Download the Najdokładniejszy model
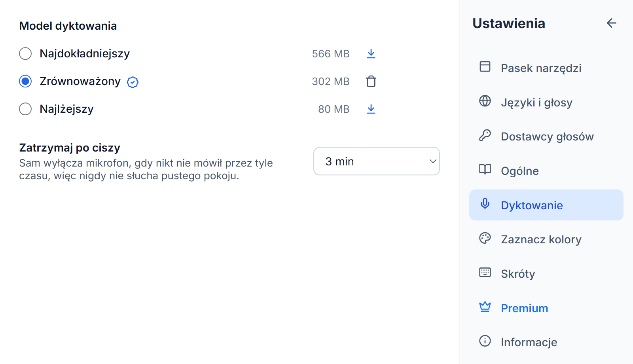Screen dimensions: 633x364 371,53
